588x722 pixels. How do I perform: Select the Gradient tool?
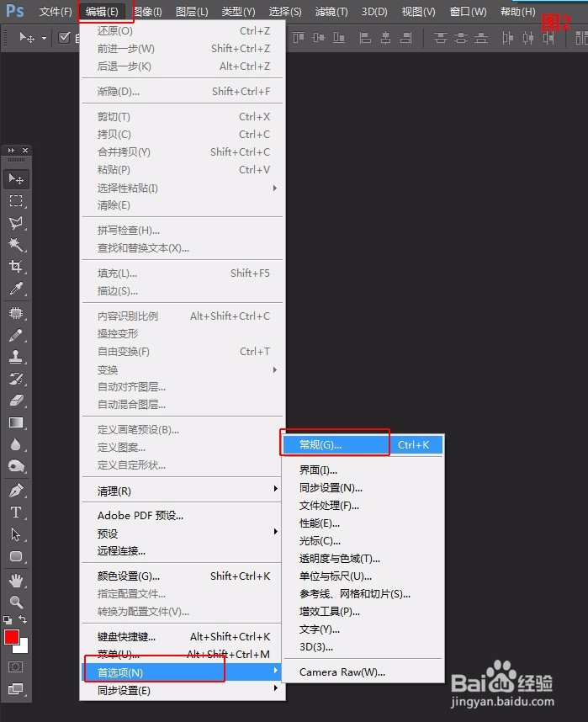[x=16, y=422]
